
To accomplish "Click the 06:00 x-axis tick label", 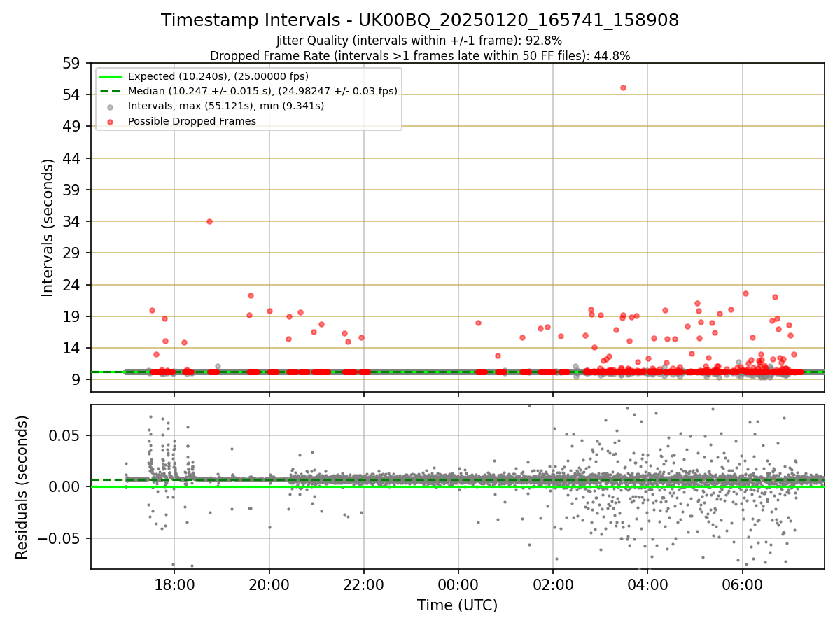I will point(742,584).
